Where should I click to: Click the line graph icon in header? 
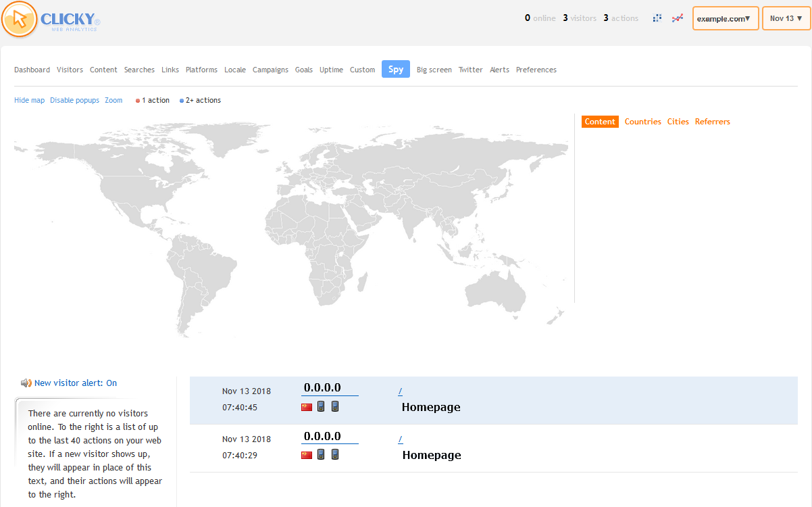[677, 18]
